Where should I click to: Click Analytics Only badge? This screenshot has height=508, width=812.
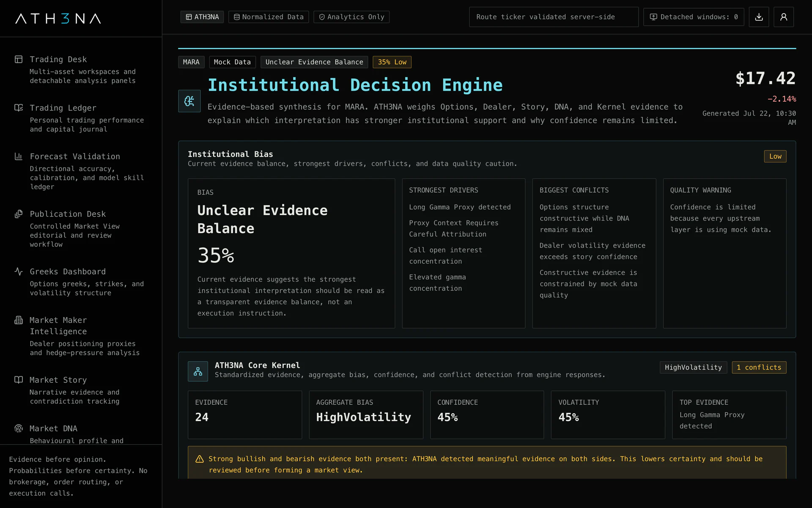351,17
